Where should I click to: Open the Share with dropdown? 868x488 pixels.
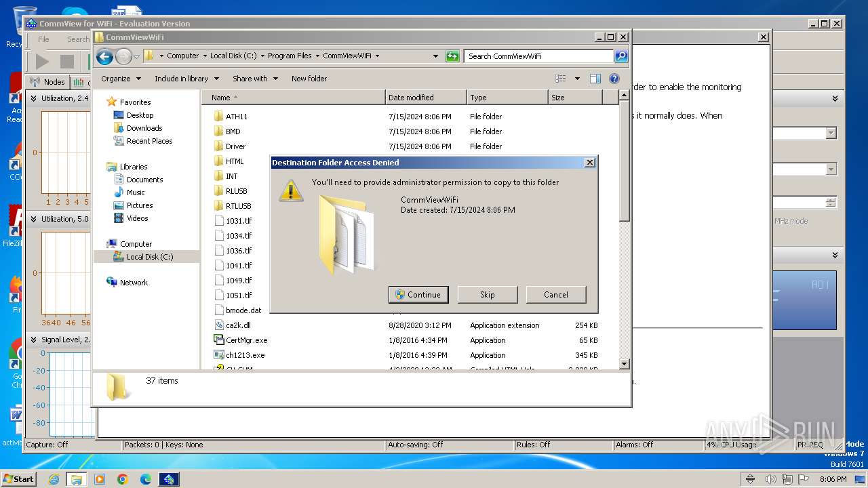[x=255, y=79]
